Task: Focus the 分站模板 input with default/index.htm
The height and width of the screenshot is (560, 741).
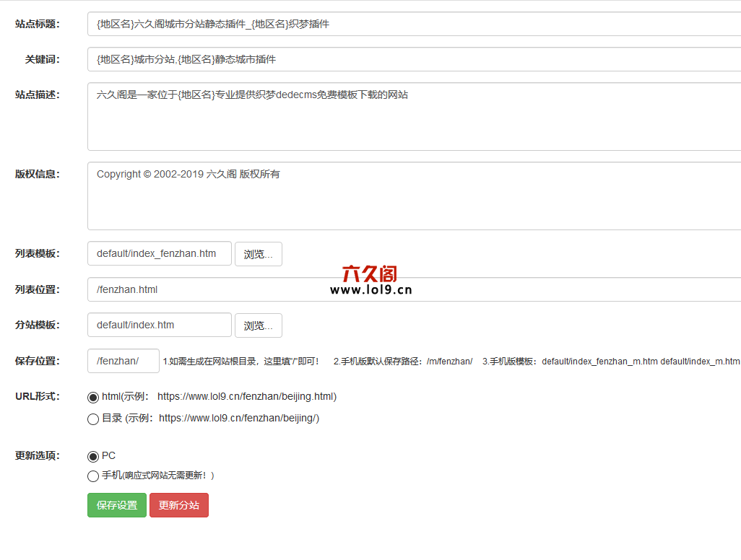Action: 160,325
